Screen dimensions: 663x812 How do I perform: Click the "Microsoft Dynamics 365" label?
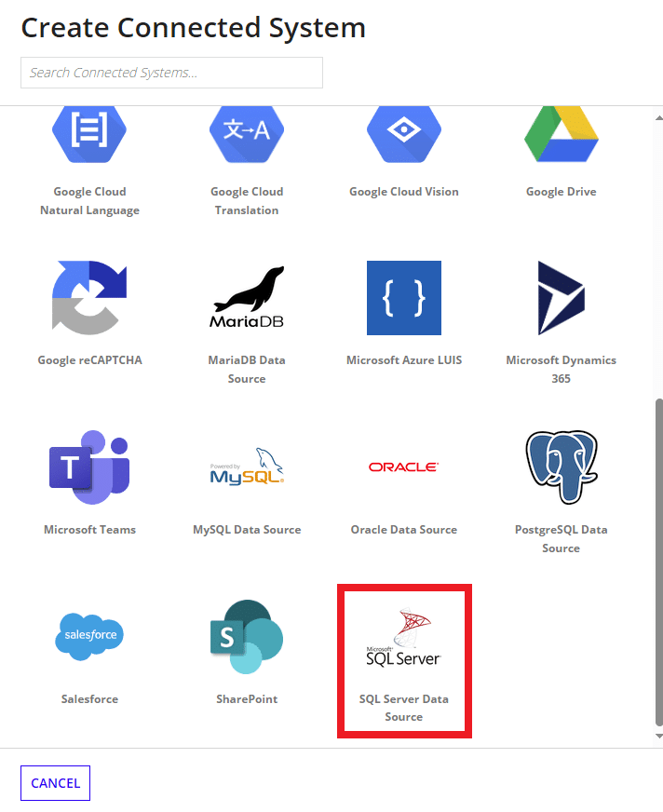pyautogui.click(x=561, y=370)
